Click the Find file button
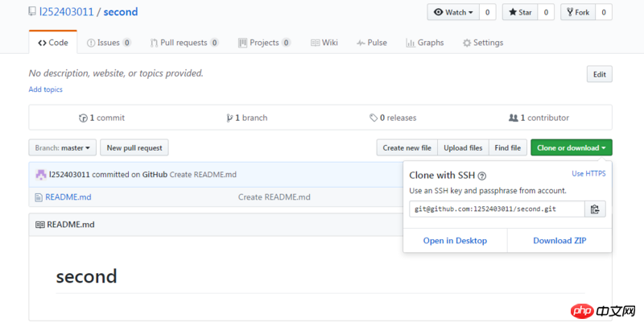The height and width of the screenshot is (327, 644). 508,148
